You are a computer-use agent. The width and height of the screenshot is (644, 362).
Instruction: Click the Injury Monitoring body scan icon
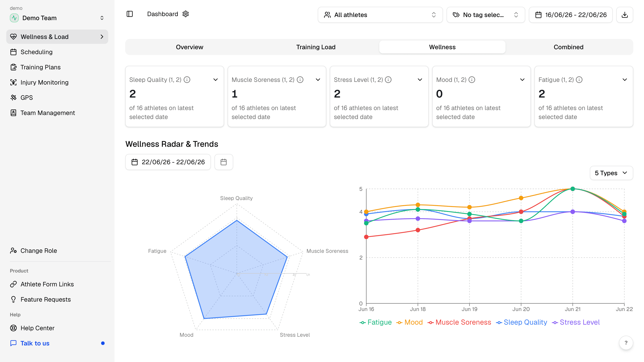(13, 82)
